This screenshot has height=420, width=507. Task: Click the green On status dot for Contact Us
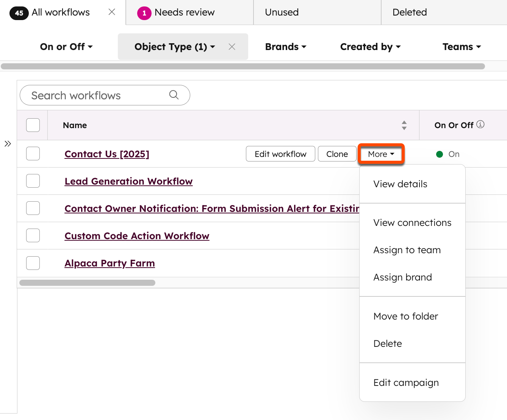tap(439, 154)
